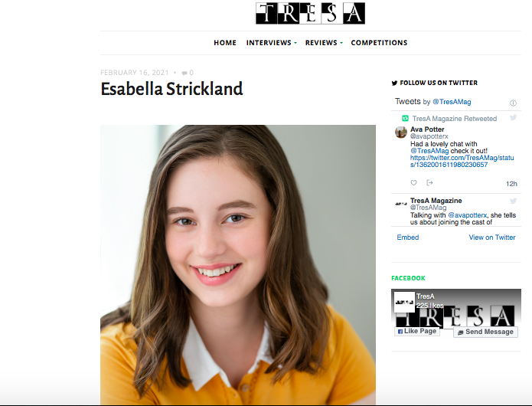532x406 pixels.
Task: Open the @TresAMag handle link in header
Action: point(452,102)
